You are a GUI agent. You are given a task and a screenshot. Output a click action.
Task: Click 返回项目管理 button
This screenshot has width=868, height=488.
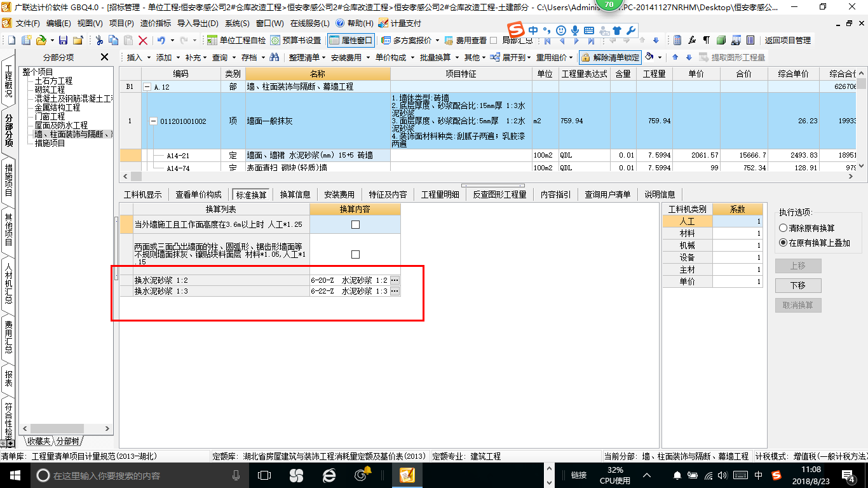pos(788,40)
